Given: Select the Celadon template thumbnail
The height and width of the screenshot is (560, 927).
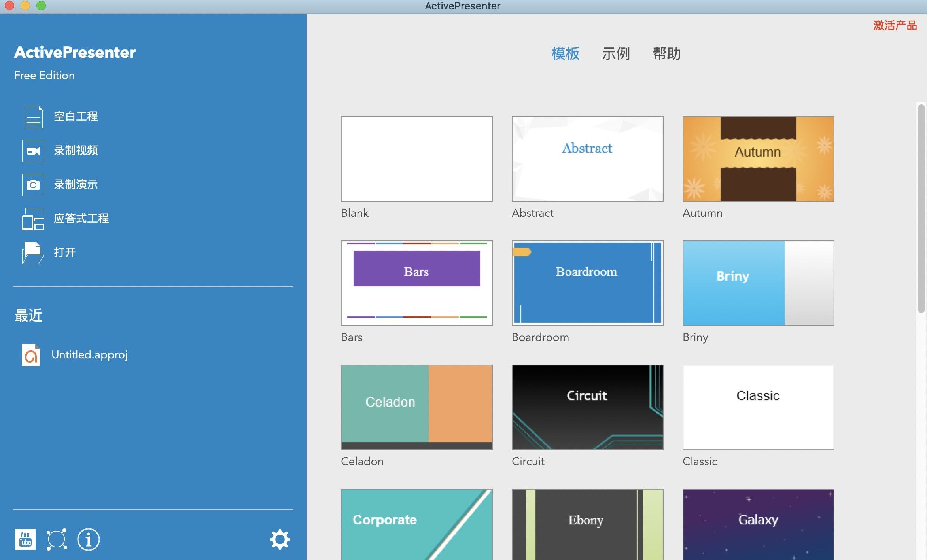Looking at the screenshot, I should (417, 407).
